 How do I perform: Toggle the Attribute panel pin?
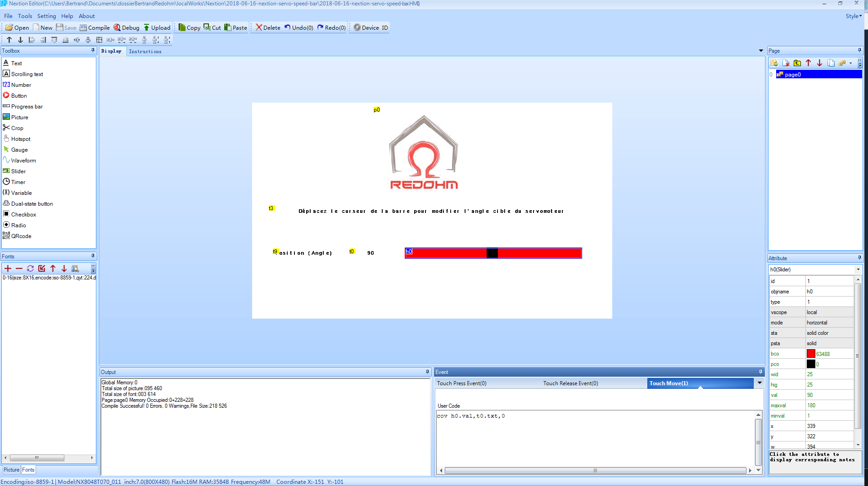click(x=859, y=258)
